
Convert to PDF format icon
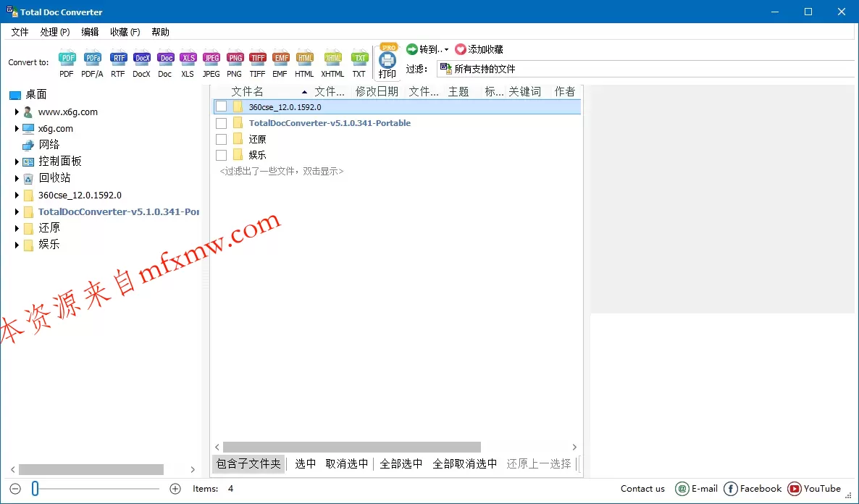pyautogui.click(x=67, y=58)
